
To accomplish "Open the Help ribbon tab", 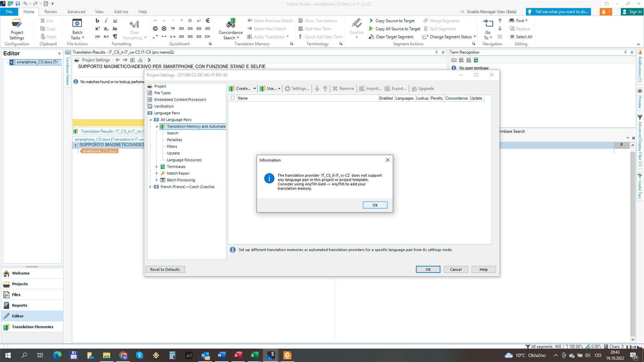I will point(142,12).
